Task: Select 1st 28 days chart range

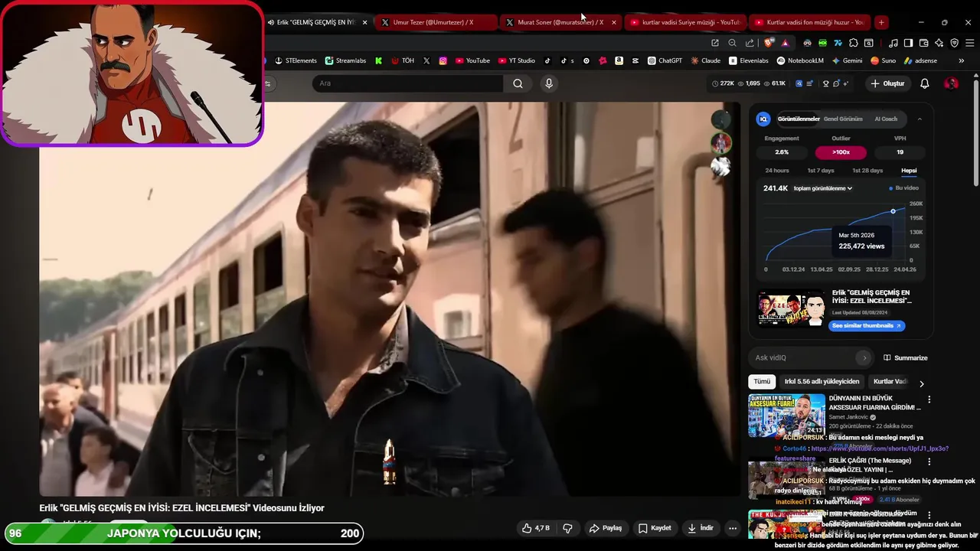Action: [867, 171]
